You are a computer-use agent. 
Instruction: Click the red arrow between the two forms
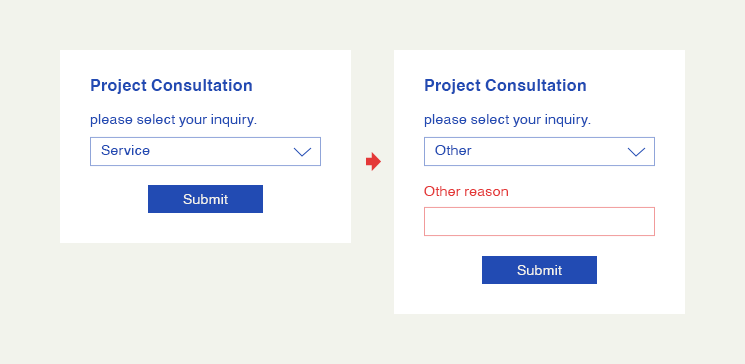pyautogui.click(x=373, y=162)
